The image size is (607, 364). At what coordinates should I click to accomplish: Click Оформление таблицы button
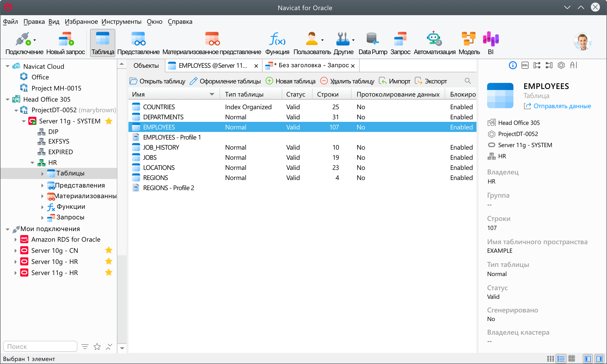pos(225,81)
